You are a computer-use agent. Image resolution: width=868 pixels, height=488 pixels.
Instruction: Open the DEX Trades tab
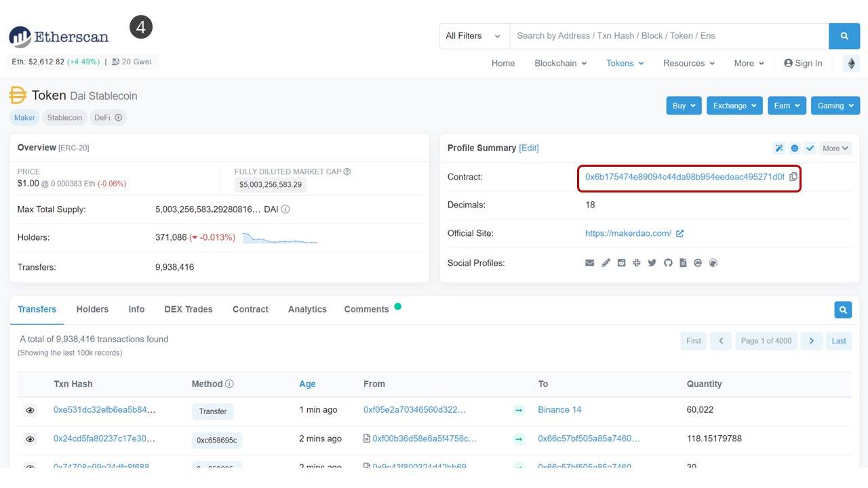[x=188, y=309]
